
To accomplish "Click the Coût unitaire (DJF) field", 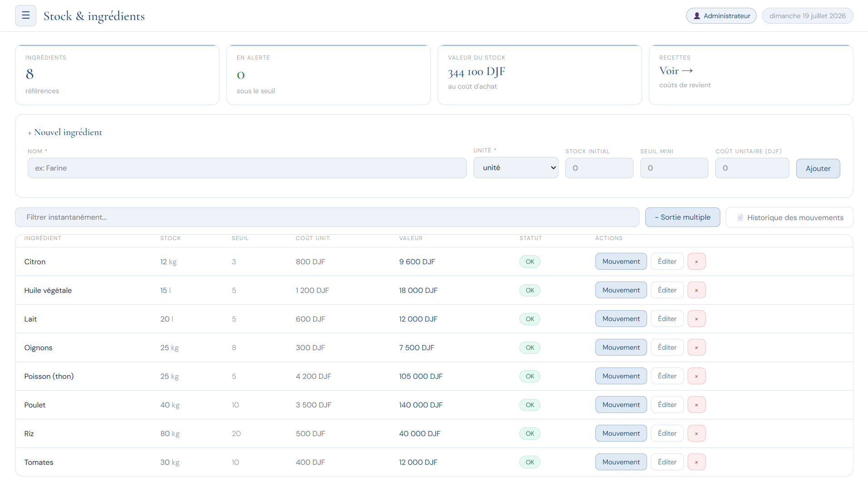I will coord(752,168).
